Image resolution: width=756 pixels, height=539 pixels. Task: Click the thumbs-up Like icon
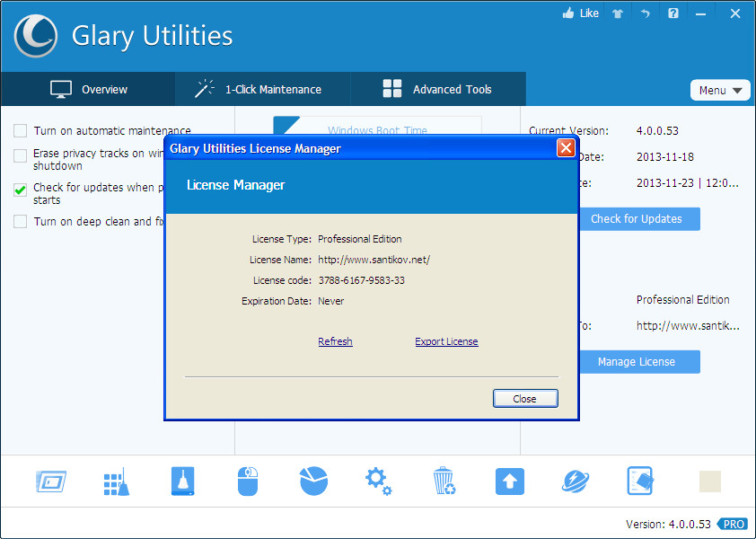click(568, 13)
